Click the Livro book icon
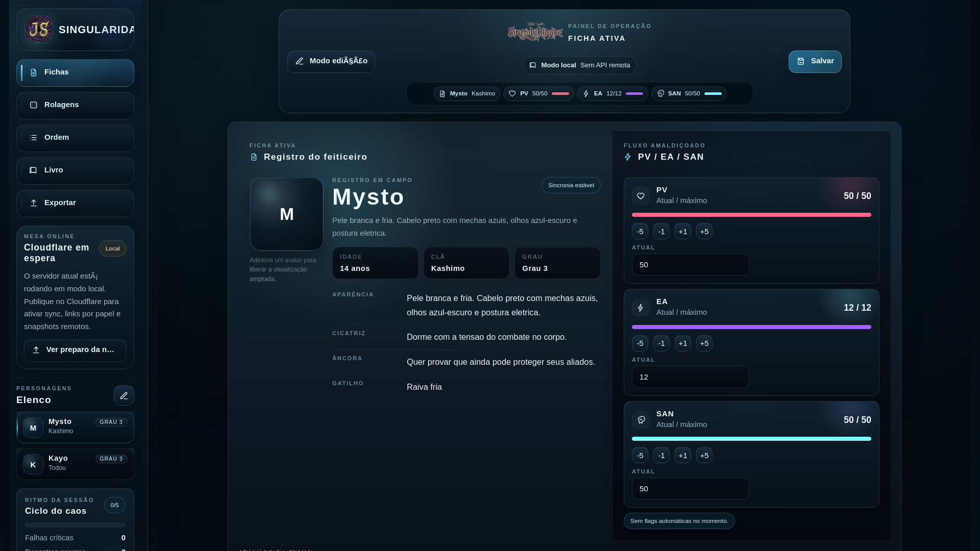Image resolution: width=980 pixels, height=551 pixels. 33,170
